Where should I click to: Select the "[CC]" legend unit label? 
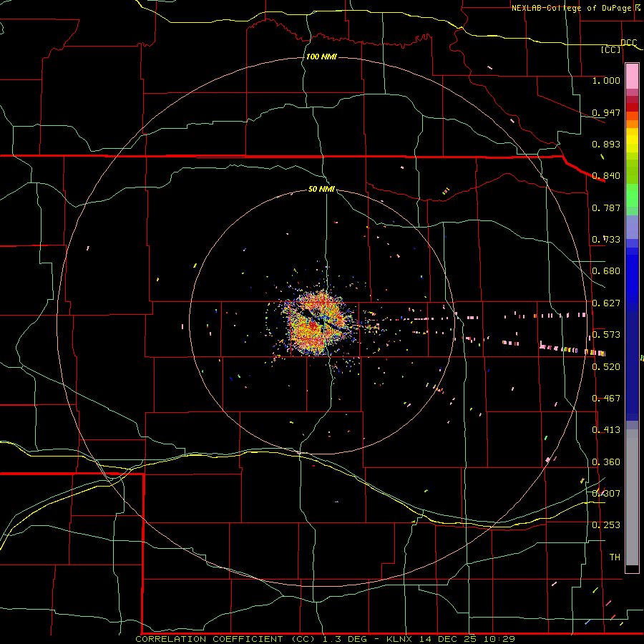click(611, 49)
